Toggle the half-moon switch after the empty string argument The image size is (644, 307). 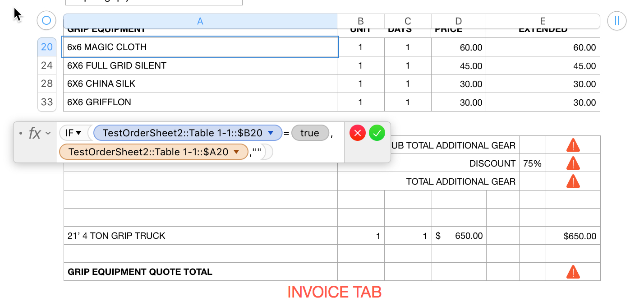pos(266,152)
